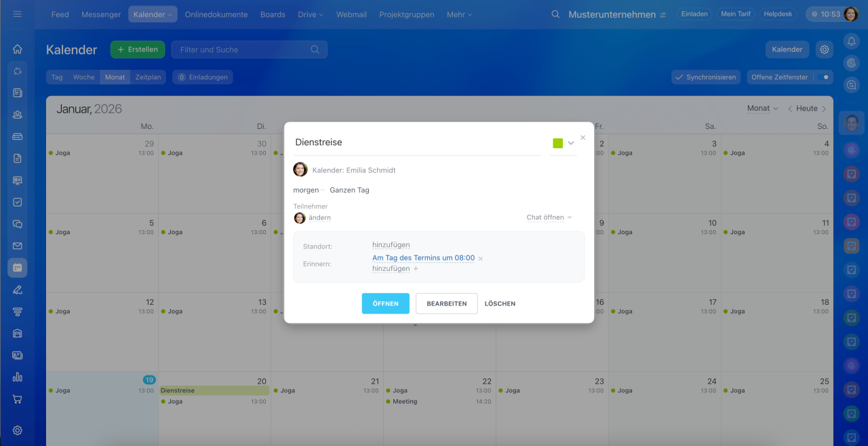Expand the Mehr menu
868x446 pixels.
pos(459,14)
